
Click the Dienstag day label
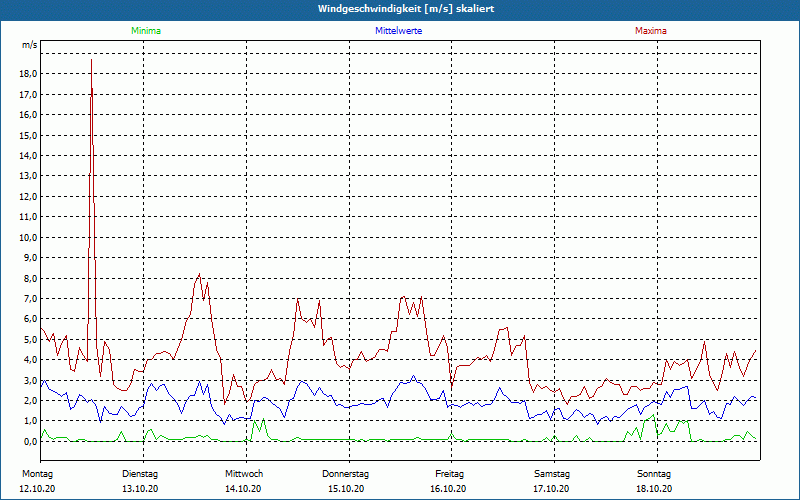coord(140,474)
